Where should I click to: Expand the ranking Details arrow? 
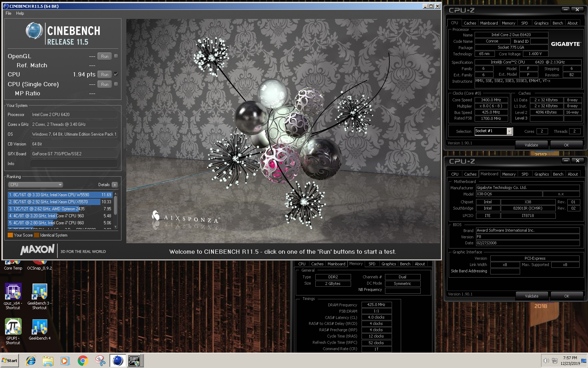click(x=115, y=185)
